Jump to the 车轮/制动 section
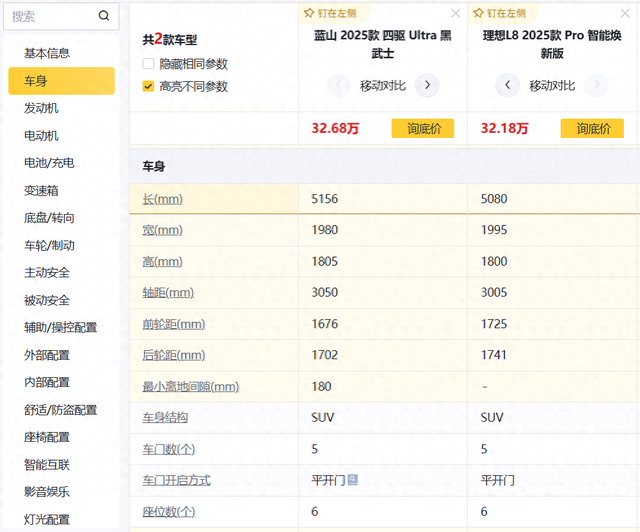The image size is (640, 532). point(49,245)
